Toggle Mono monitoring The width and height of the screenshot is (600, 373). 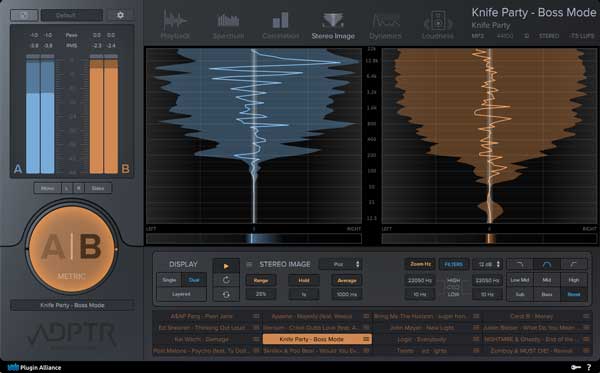tap(47, 188)
